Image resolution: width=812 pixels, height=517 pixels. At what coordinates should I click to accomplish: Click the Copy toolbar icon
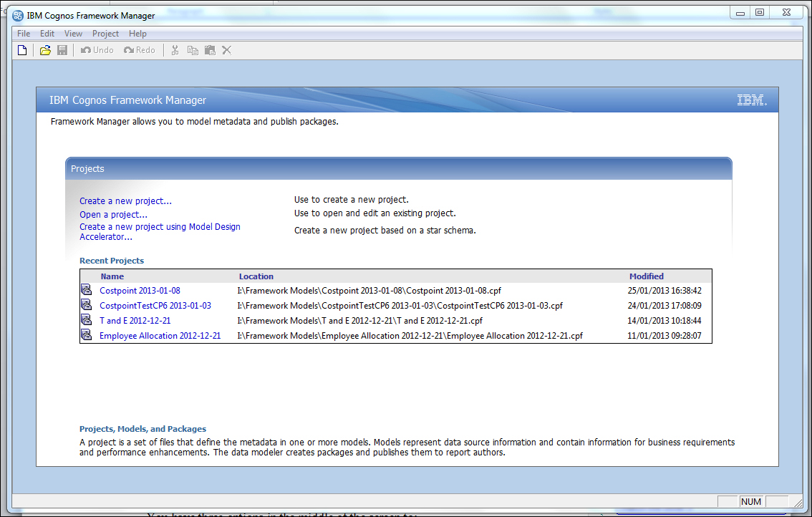pyautogui.click(x=193, y=50)
